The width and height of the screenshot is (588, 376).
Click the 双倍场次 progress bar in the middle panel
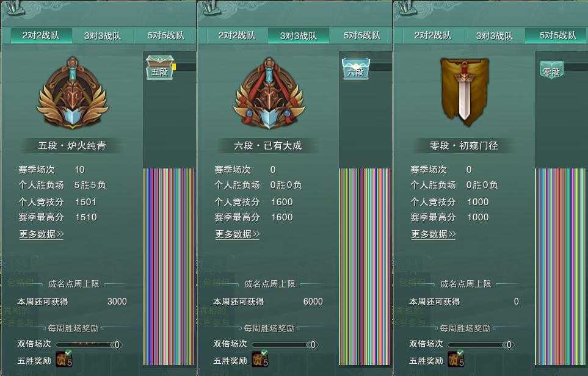tap(285, 344)
